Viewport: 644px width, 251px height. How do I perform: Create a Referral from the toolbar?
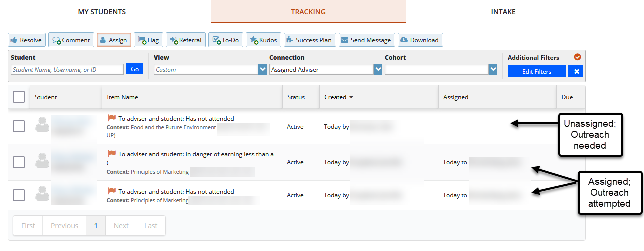pyautogui.click(x=185, y=40)
